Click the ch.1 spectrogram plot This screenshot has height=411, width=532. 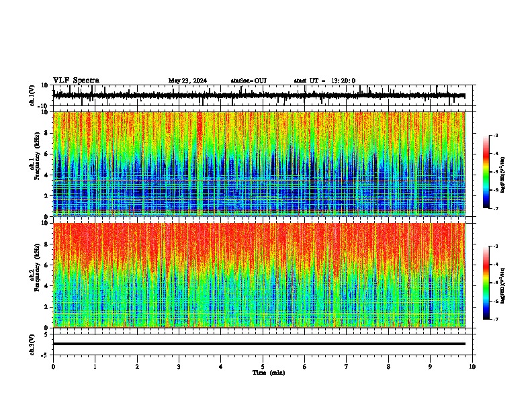259,164
